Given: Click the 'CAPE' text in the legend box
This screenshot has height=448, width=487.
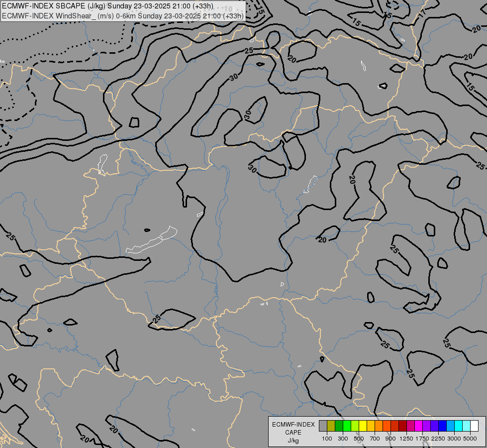Looking at the screenshot, I should 293,433.
